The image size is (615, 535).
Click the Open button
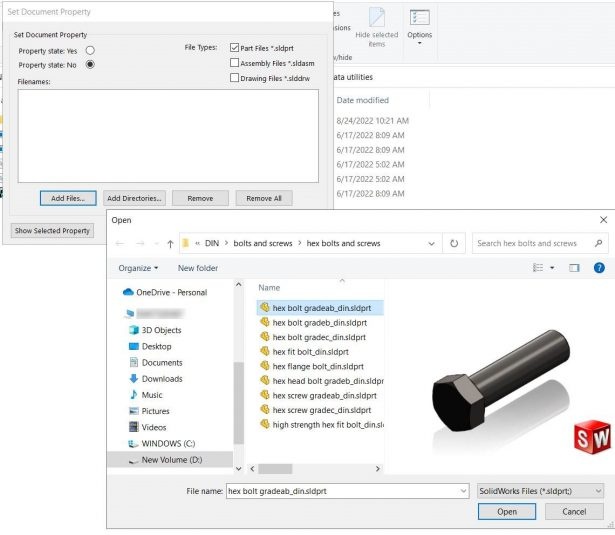coord(507,511)
